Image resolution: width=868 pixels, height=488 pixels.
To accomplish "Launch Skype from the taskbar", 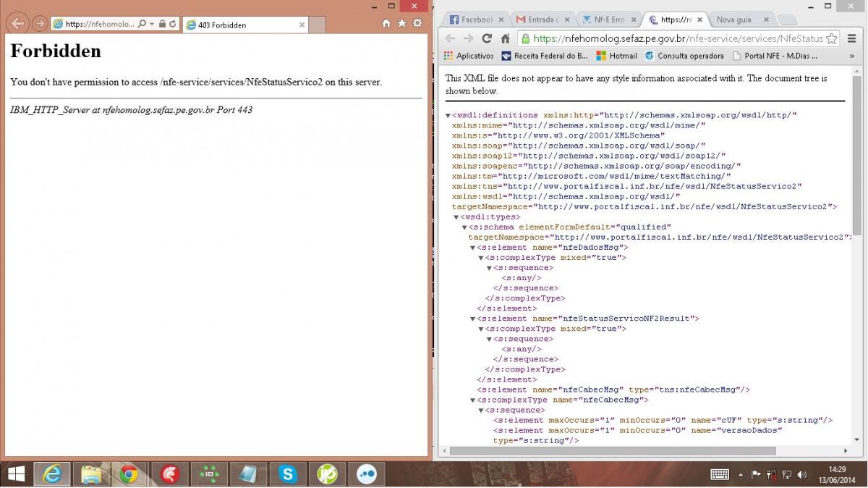I will coord(288,474).
